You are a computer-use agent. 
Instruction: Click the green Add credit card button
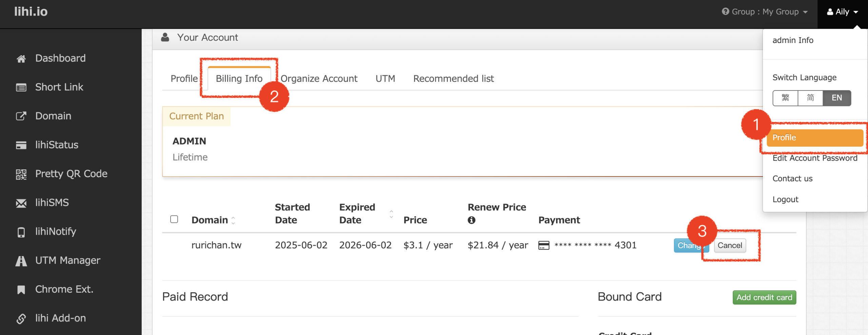[764, 297]
